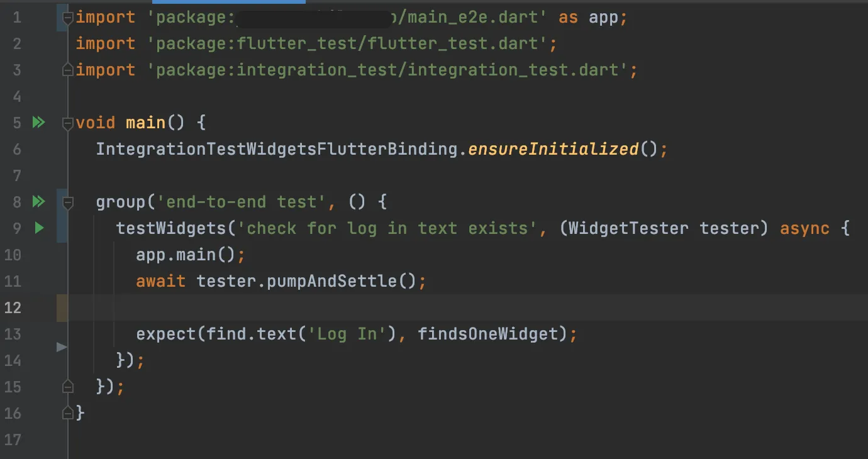Viewport: 868px width, 459px height.
Task: Click the 'findsOneWidget' matcher
Action: point(488,334)
